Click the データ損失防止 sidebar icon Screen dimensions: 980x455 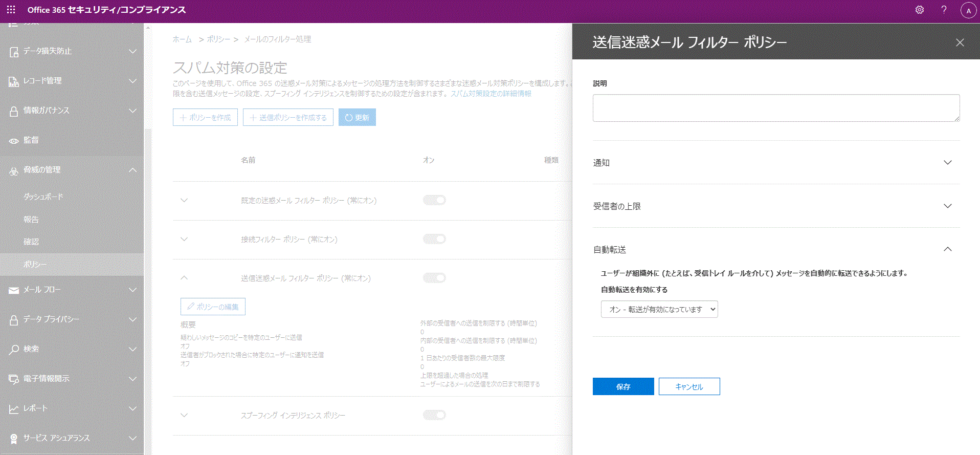[14, 52]
